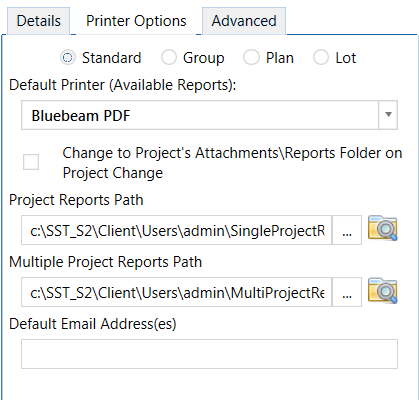Image resolution: width=419 pixels, height=400 pixels.
Task: Switch to the Details tab
Action: point(39,21)
